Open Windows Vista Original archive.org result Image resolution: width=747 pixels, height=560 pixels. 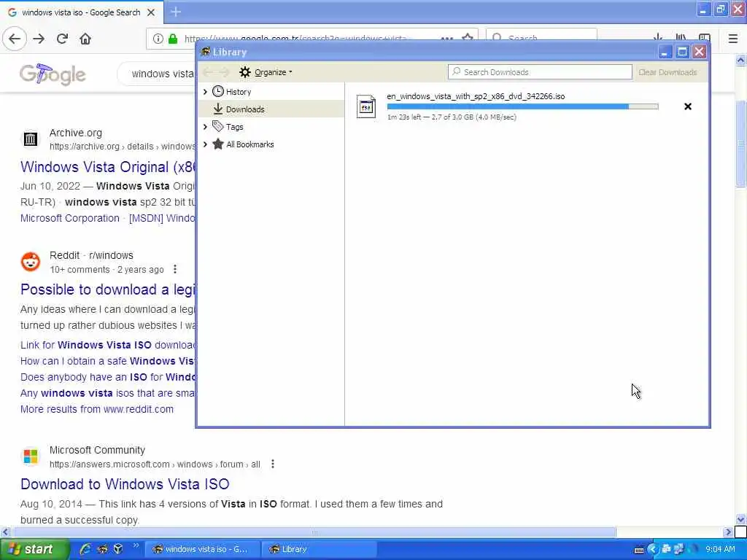coord(108,167)
